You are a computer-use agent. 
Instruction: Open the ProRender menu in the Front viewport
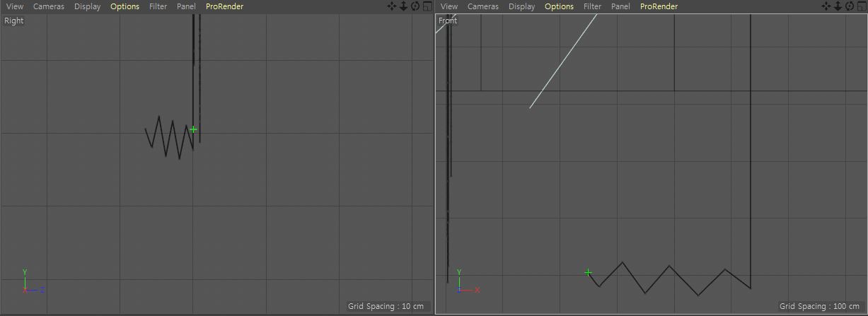point(659,6)
